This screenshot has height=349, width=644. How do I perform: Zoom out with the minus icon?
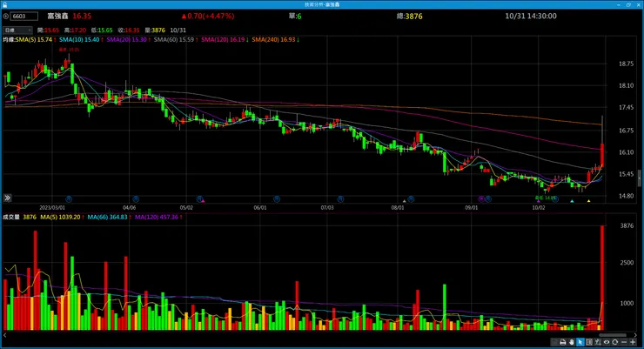[x=624, y=342]
